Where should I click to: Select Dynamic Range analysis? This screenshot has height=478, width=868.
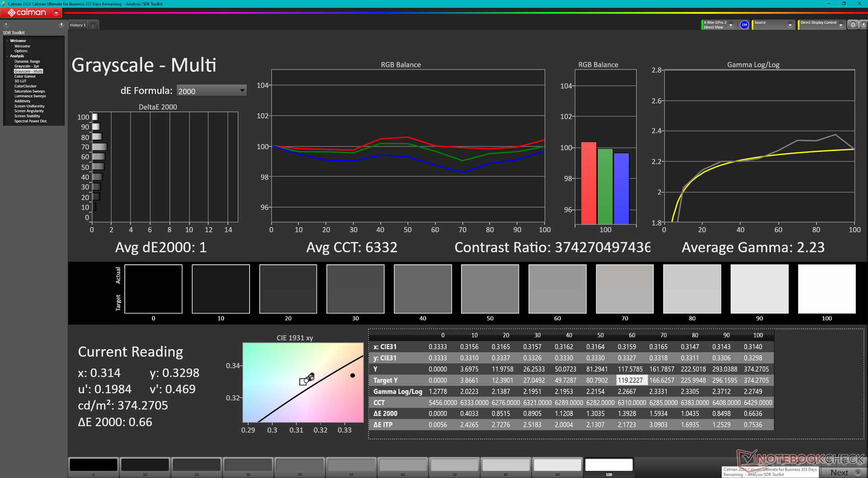coord(27,61)
